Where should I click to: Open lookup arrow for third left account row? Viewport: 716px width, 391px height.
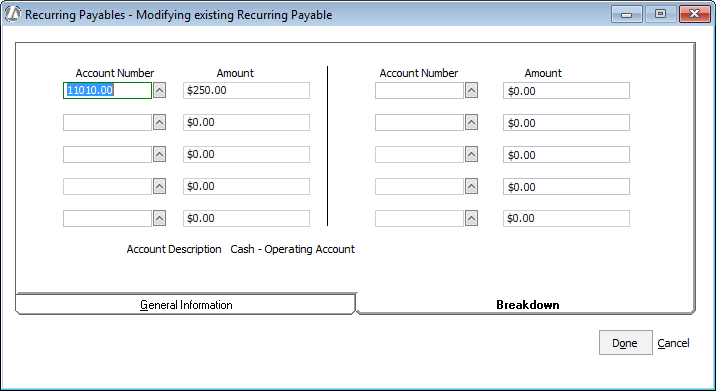click(159, 154)
